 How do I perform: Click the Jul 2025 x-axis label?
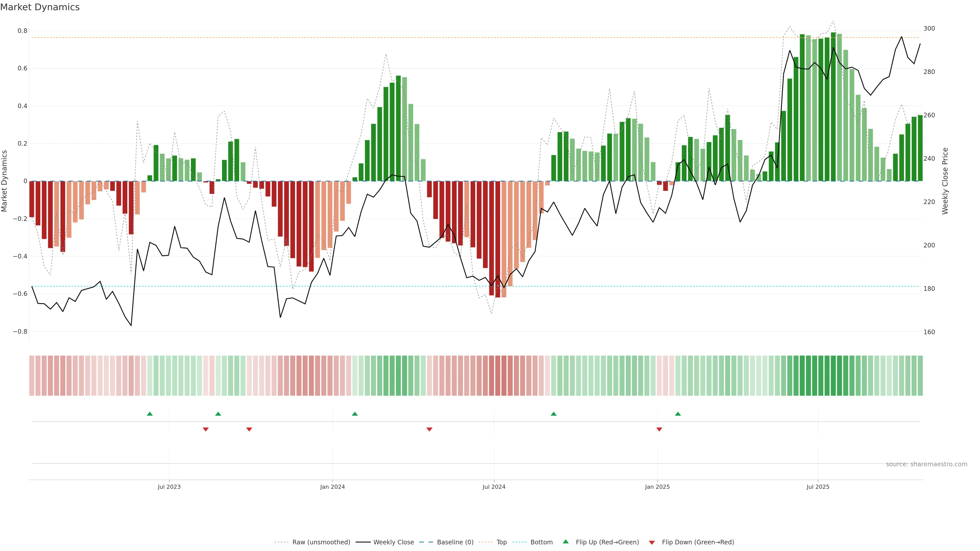818,487
